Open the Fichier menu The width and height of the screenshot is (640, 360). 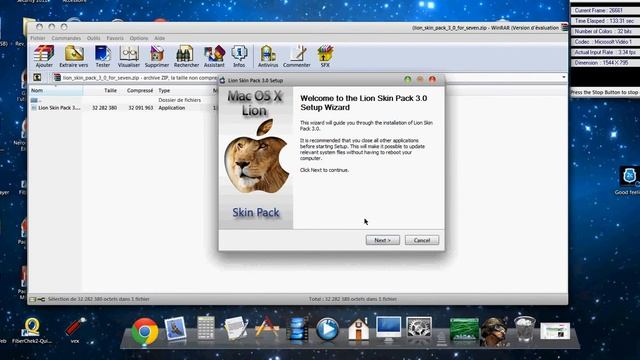(x=38, y=38)
